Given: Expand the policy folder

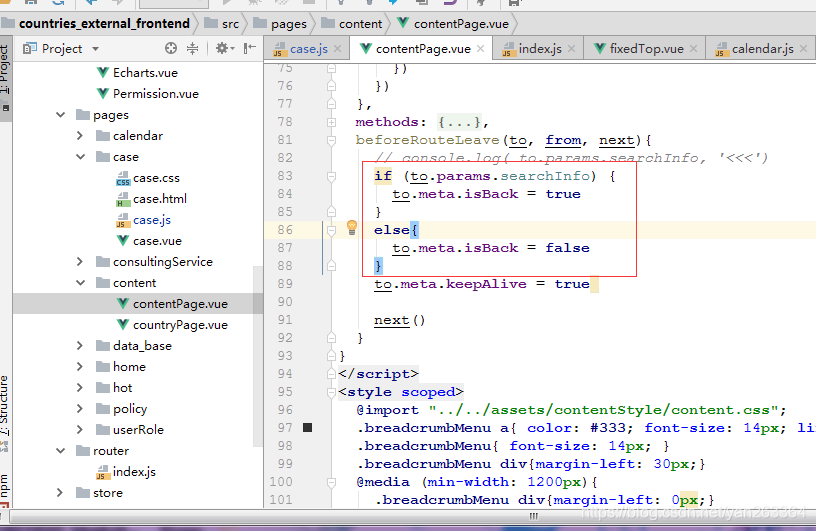Looking at the screenshot, I should (80, 408).
